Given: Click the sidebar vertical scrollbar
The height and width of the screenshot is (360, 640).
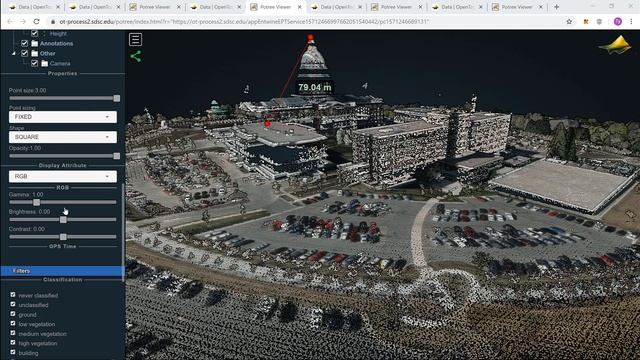Looking at the screenshot, I should coord(123,233).
